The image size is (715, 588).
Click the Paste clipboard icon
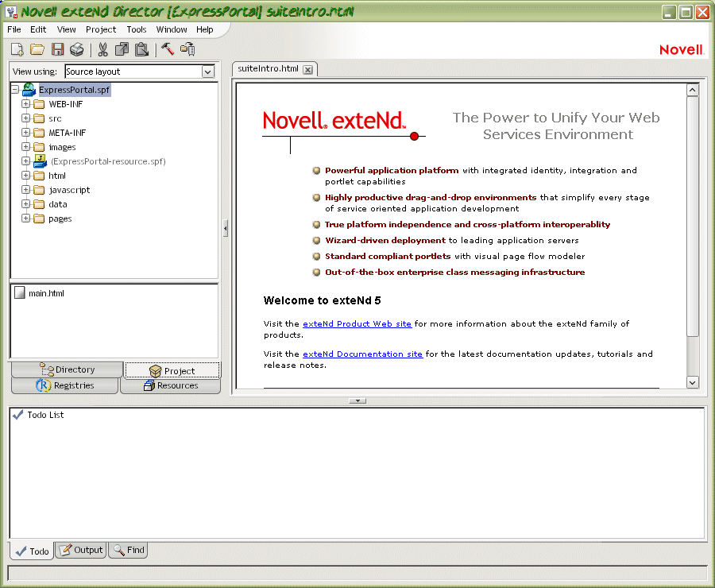(142, 49)
